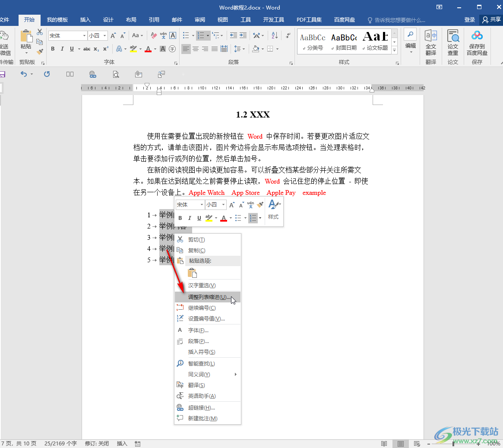Click the Grow Font icon in ribbon

[x=113, y=35]
